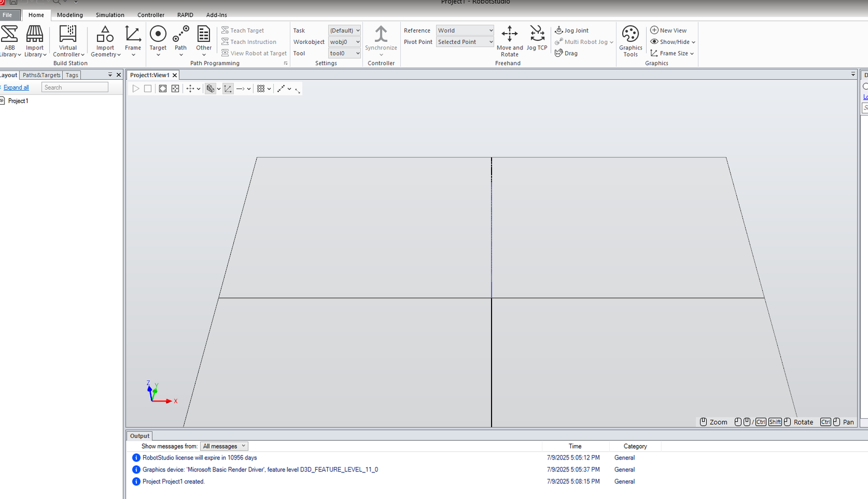
Task: Switch to the RAPID tab
Action: point(185,15)
